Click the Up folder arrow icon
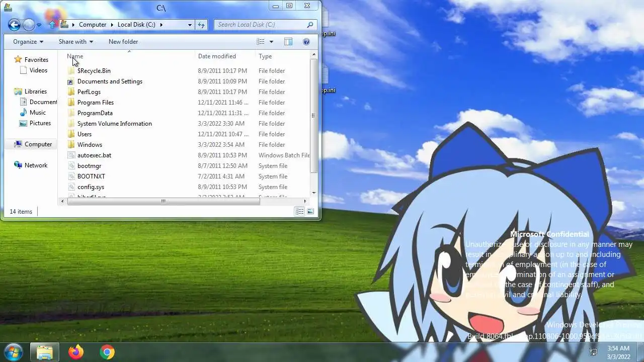Viewport: 644px width, 362px height. 52,25
